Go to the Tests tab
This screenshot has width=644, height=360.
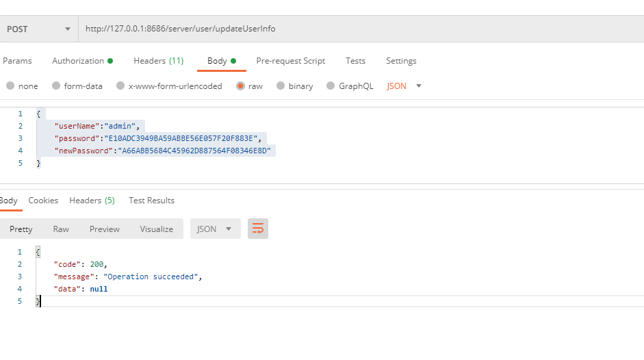tap(355, 61)
